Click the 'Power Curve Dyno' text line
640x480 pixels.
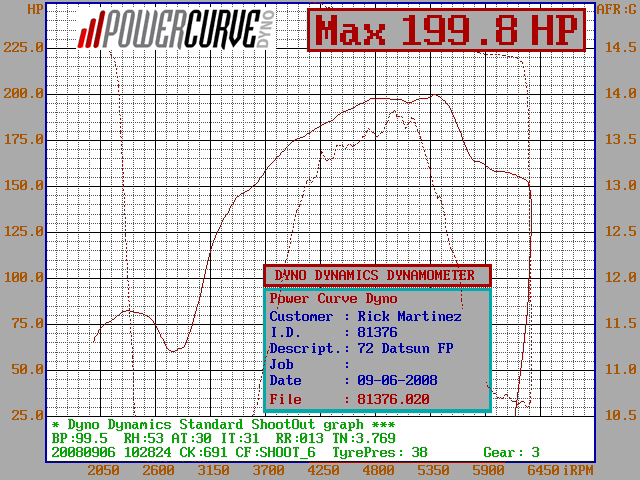[333, 299]
